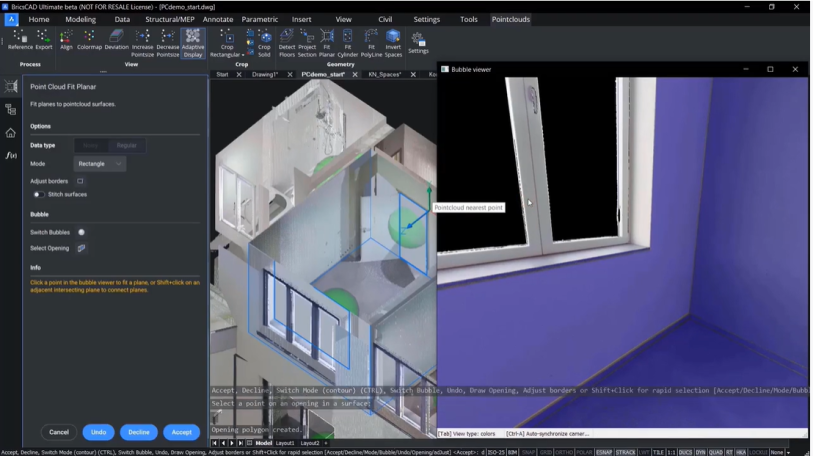This screenshot has height=456, width=813.
Task: Toggle TILE in the status bar
Action: click(658, 452)
